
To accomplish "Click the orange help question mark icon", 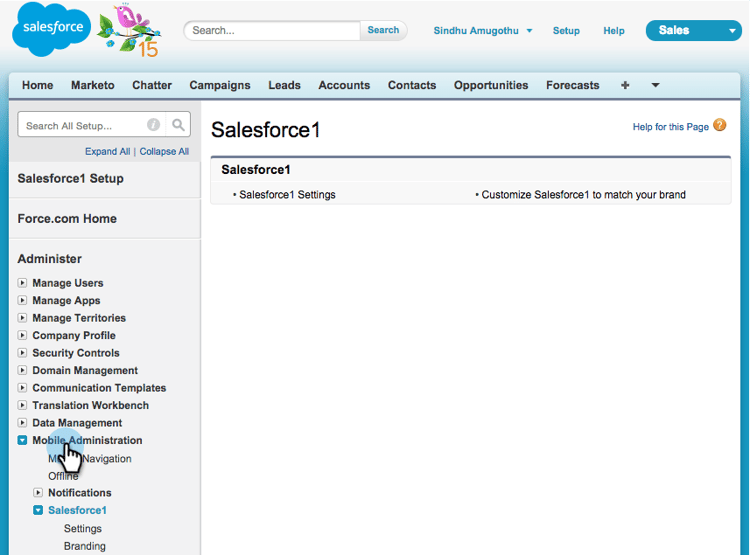I will pyautogui.click(x=719, y=125).
